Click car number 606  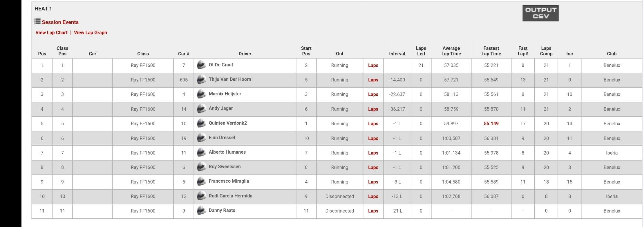(184, 80)
